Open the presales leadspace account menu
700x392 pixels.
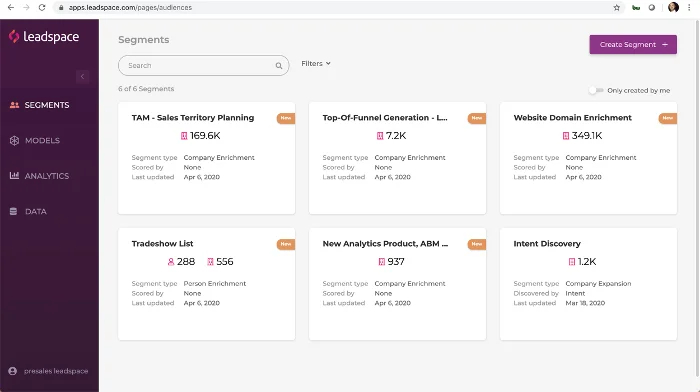[x=48, y=371]
